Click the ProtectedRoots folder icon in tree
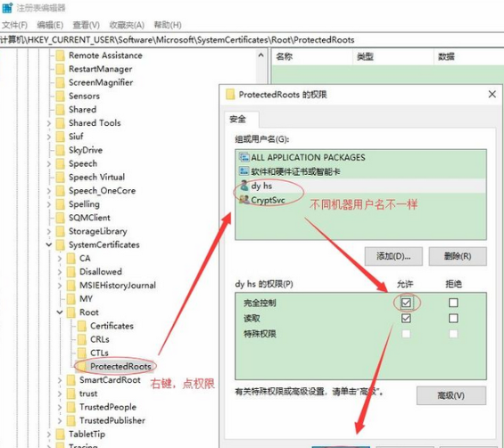Image resolution: width=504 pixels, height=448 pixels. click(x=82, y=366)
